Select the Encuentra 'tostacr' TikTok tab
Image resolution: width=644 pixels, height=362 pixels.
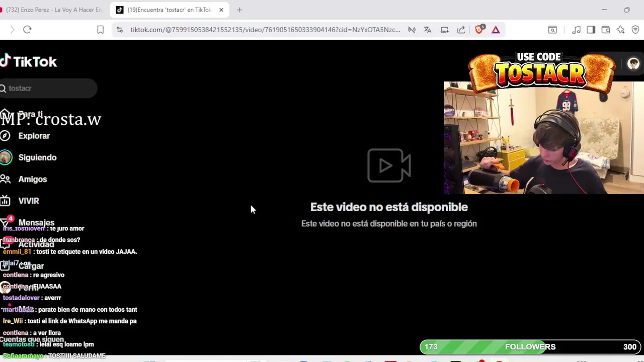(169, 10)
